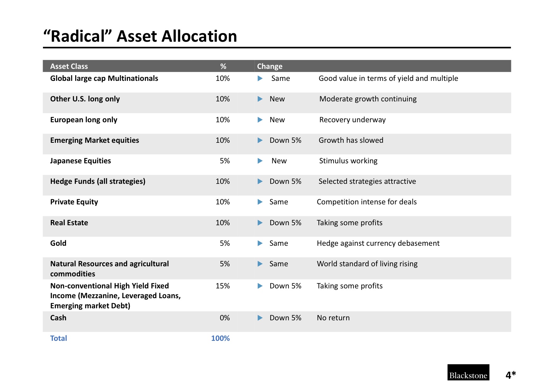Click the arrow bullet in the Private Equity row

[x=260, y=202]
